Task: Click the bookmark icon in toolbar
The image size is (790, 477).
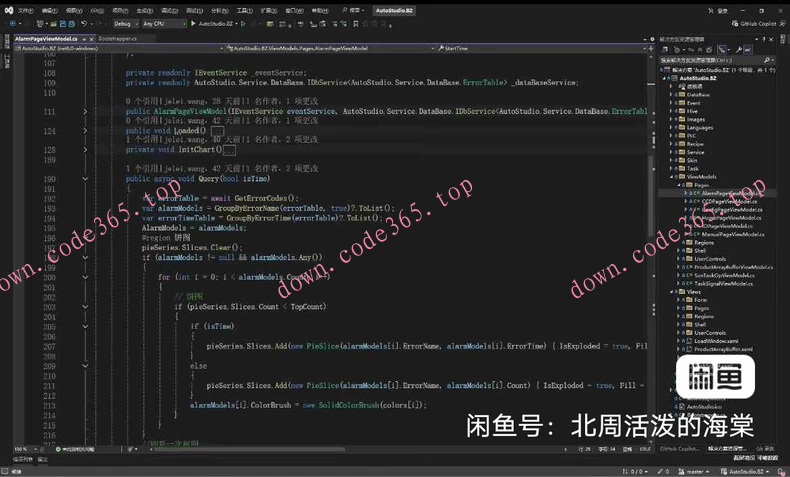Action: click(356, 24)
